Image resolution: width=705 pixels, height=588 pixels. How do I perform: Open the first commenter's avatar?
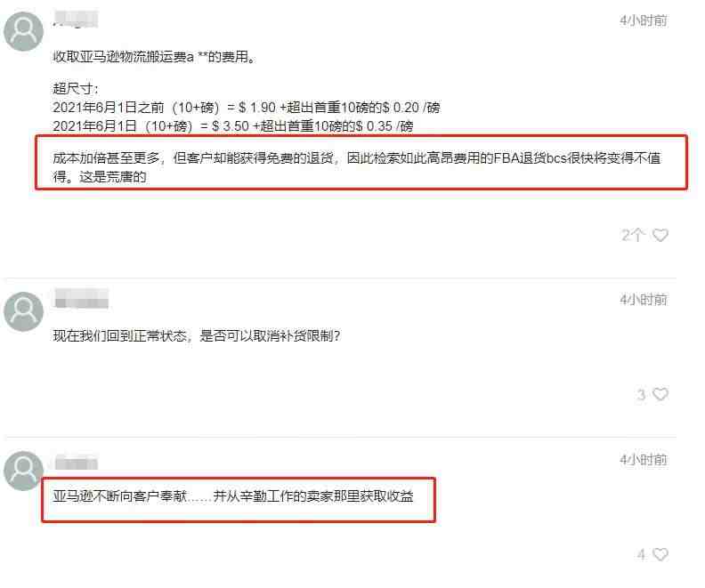(x=23, y=31)
